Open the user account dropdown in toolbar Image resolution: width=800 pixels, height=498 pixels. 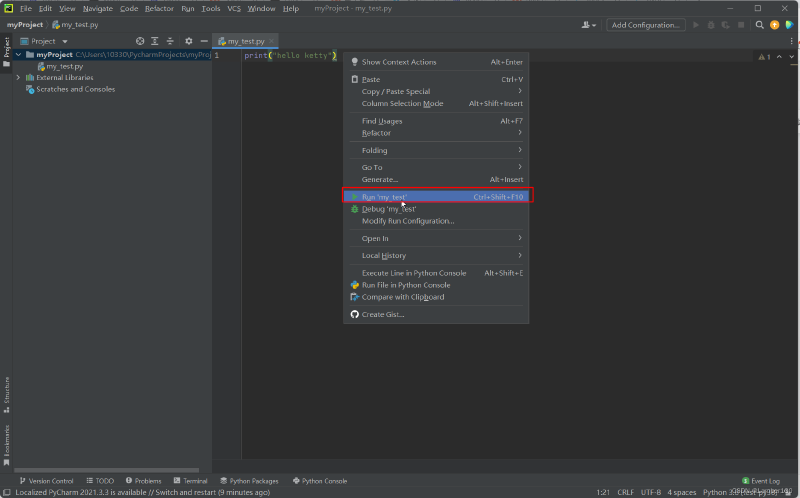coord(589,25)
